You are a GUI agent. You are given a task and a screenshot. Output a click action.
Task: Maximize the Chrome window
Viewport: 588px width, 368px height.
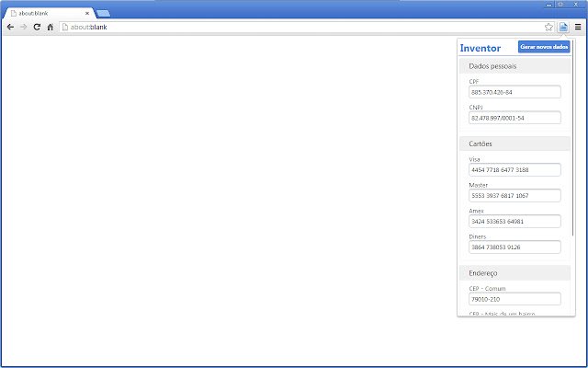pyautogui.click(x=560, y=5)
